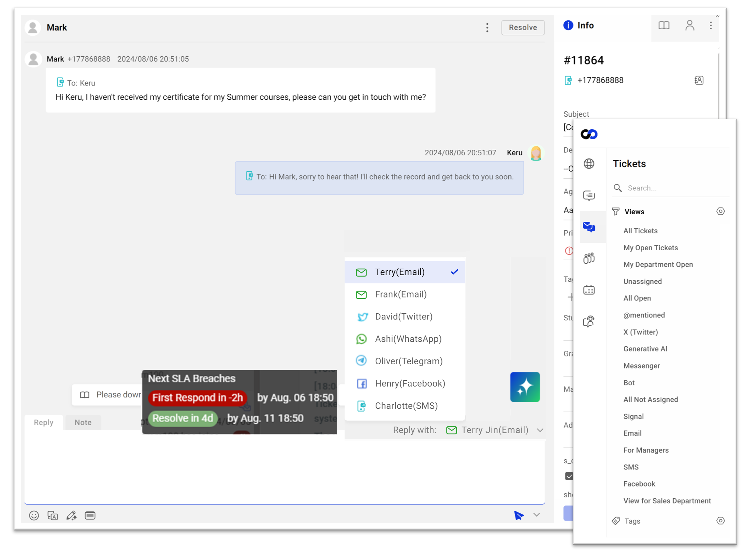Click the Tags section gear icon

pos(720,521)
